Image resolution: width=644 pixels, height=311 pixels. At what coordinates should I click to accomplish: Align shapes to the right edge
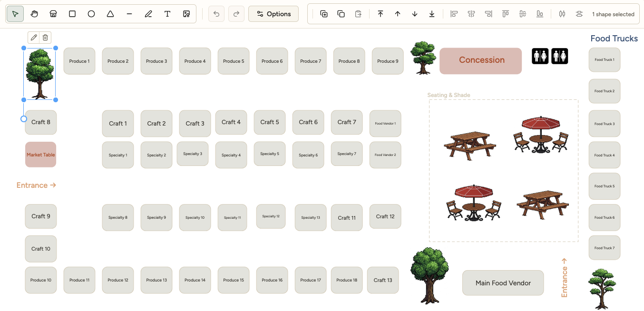488,14
